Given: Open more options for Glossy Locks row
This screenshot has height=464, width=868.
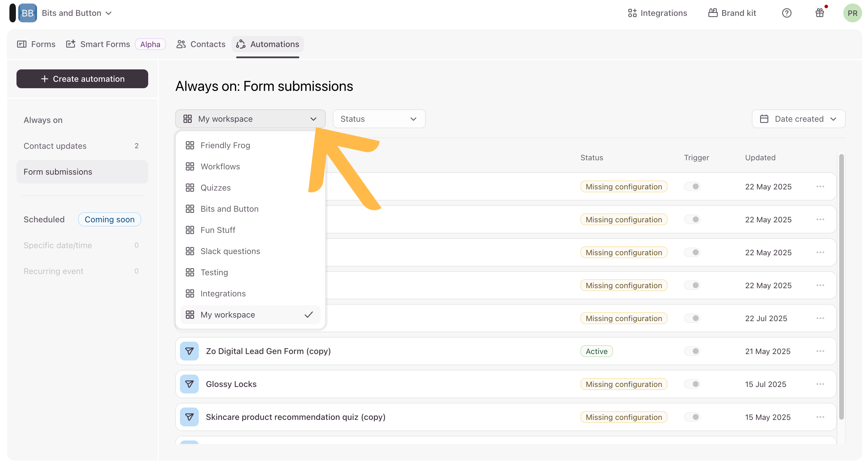Looking at the screenshot, I should pos(820,384).
